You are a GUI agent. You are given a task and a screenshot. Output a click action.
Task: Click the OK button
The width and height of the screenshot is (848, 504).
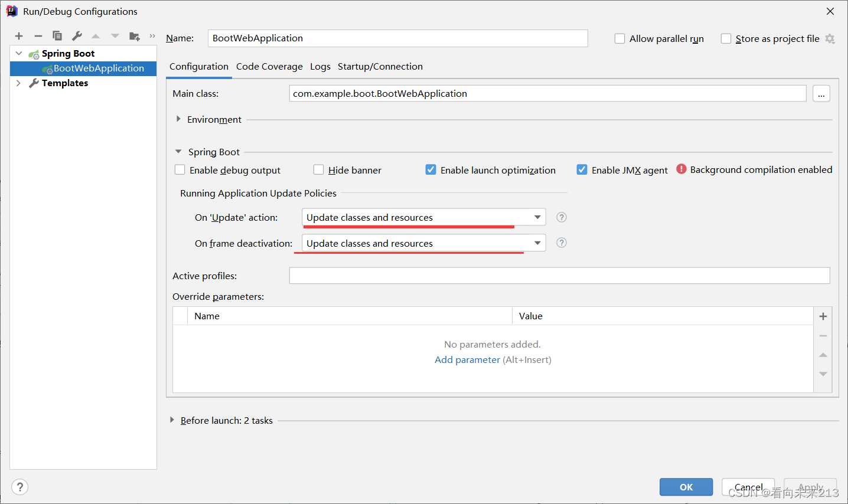(686, 487)
